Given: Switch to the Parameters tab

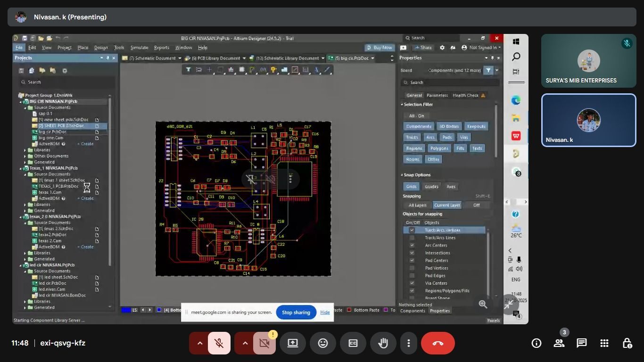Looking at the screenshot, I should [x=437, y=95].
